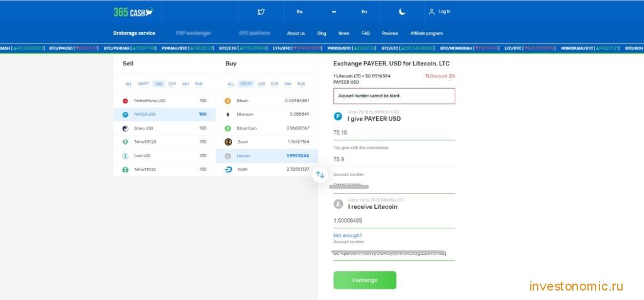644x300 pixels.
Task: Toggle dark mode moon icon
Action: click(402, 12)
